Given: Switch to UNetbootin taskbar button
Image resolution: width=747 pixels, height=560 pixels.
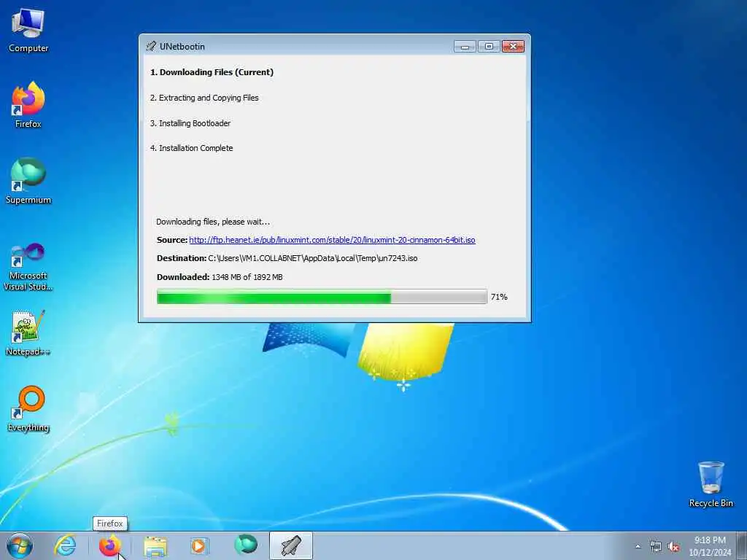Looking at the screenshot, I should pyautogui.click(x=290, y=545).
